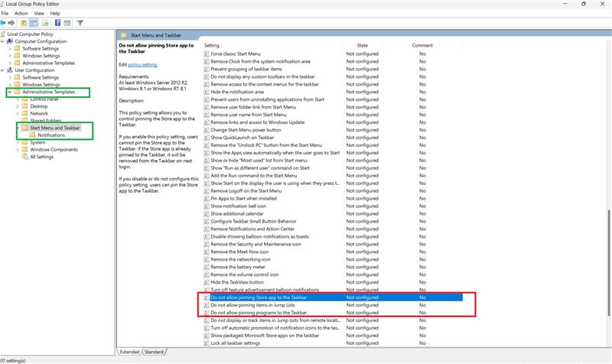Select the System tree node
This screenshot has height=364, width=612.
coord(37,142)
